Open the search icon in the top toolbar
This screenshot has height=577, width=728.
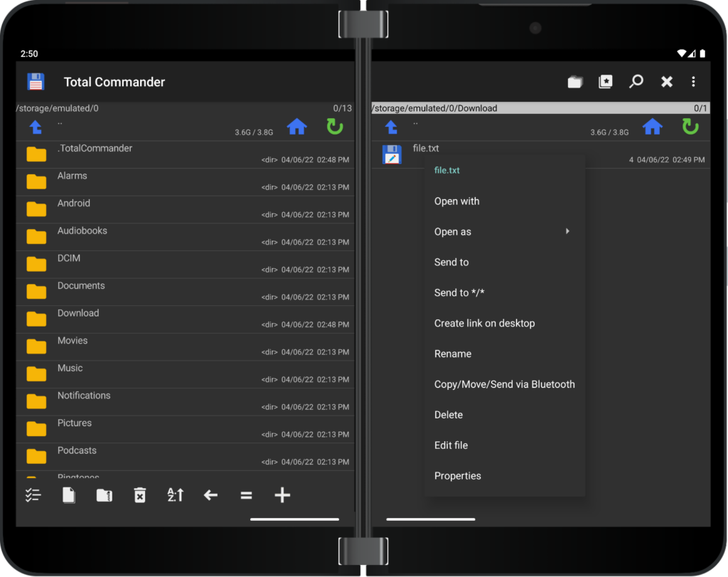click(636, 81)
